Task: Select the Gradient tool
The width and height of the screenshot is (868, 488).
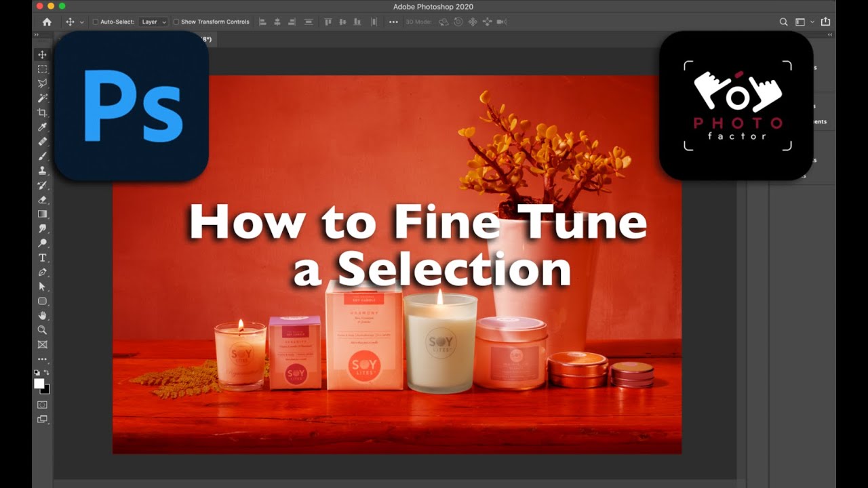Action: click(42, 214)
